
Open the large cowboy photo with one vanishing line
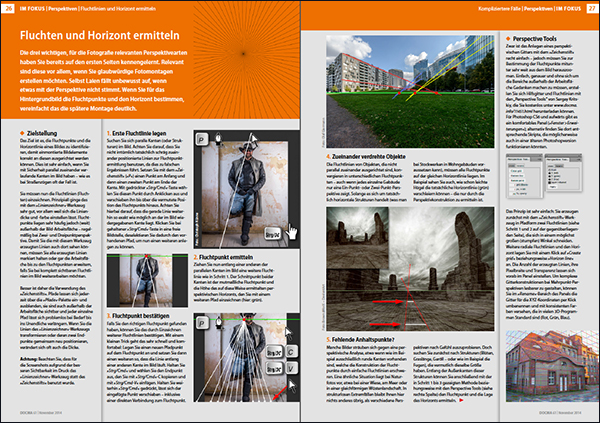(246, 189)
